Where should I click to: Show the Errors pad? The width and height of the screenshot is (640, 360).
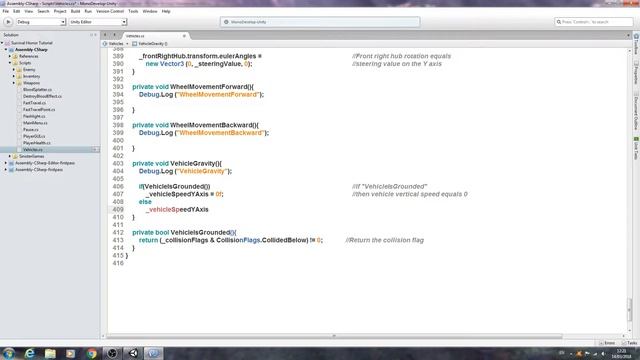click(607, 343)
